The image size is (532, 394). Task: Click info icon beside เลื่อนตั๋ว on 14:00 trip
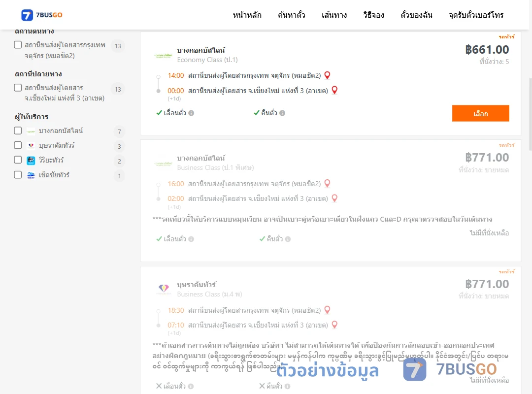pyautogui.click(x=191, y=113)
